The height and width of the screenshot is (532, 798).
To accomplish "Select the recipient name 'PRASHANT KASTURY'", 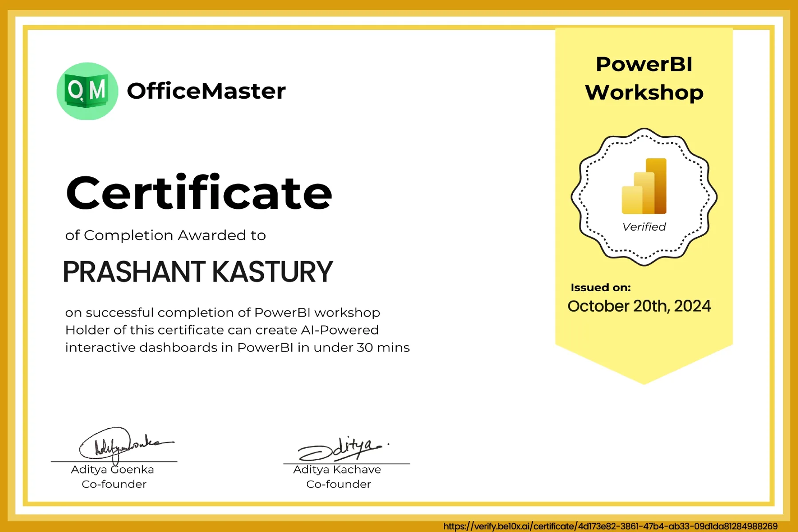I will tap(198, 271).
